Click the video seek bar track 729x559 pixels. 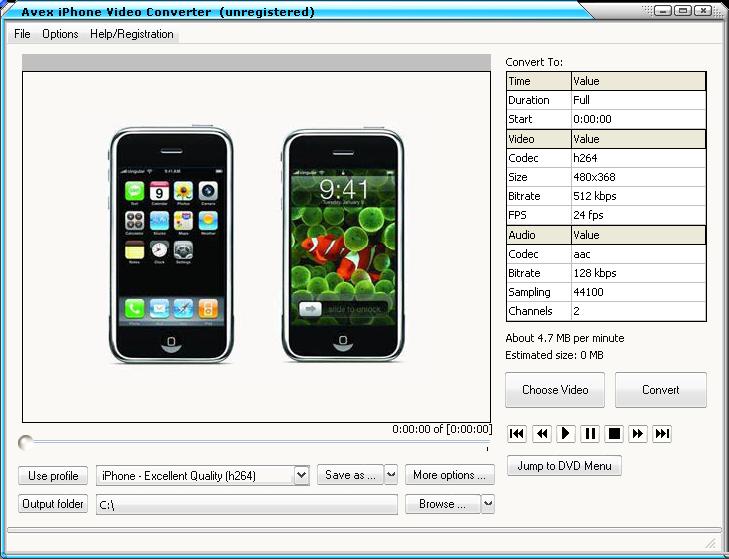tap(260, 442)
